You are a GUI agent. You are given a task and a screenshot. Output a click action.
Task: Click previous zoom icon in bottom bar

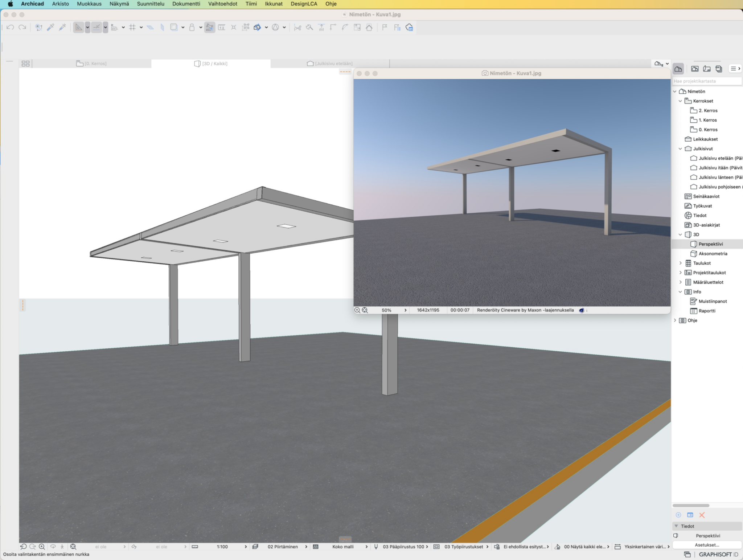tap(23, 547)
